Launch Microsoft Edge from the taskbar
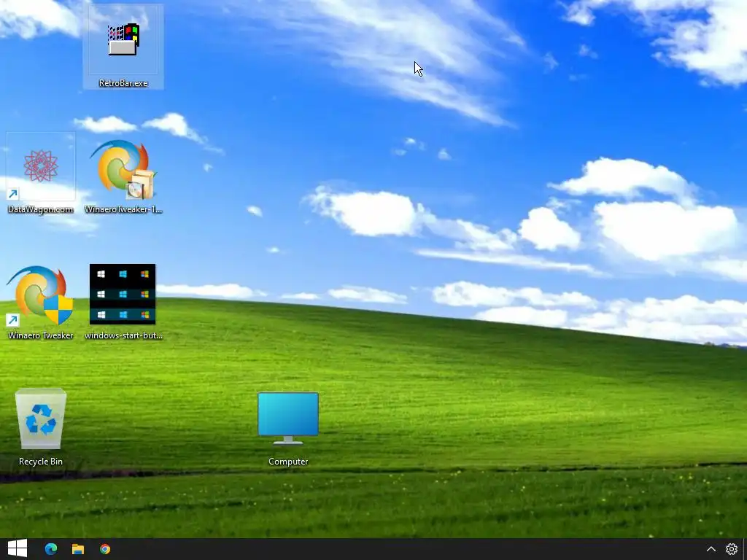 51,549
